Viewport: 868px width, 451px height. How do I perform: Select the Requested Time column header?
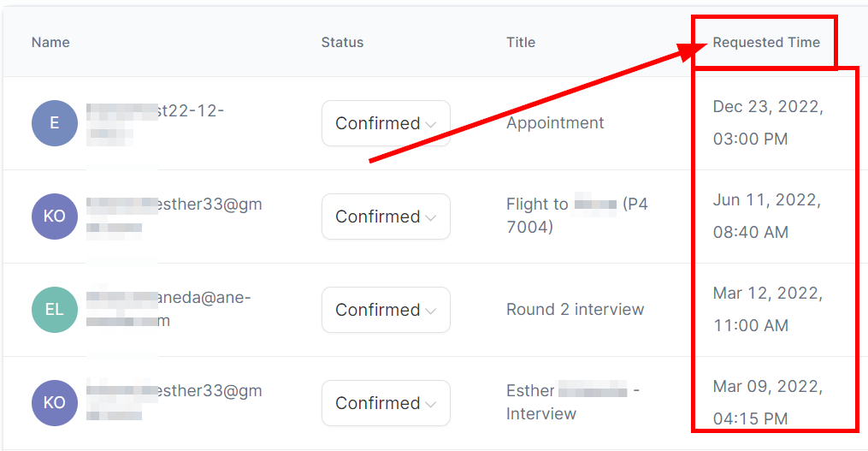766,42
